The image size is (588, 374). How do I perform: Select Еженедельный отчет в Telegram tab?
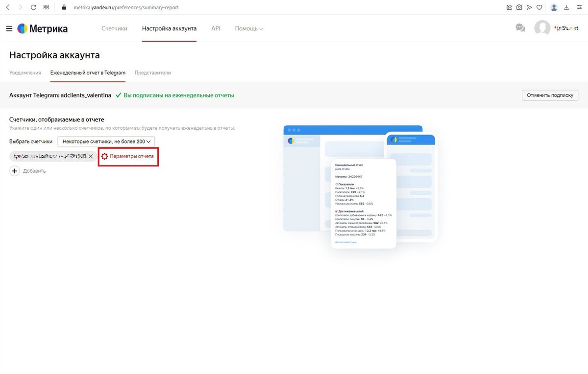point(88,72)
